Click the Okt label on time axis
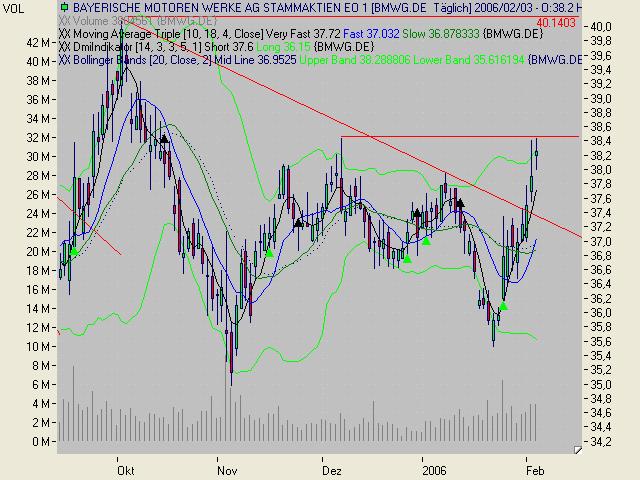The width and height of the screenshot is (640, 480). point(125,468)
